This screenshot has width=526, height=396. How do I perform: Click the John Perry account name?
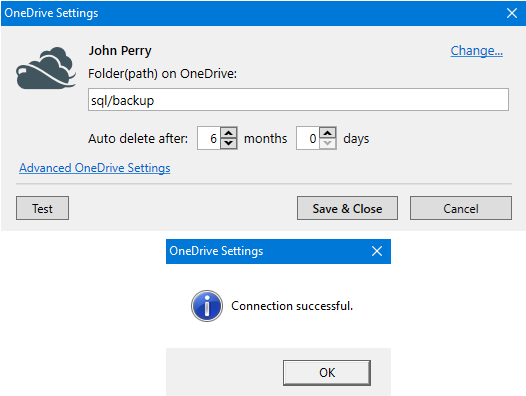tap(120, 51)
